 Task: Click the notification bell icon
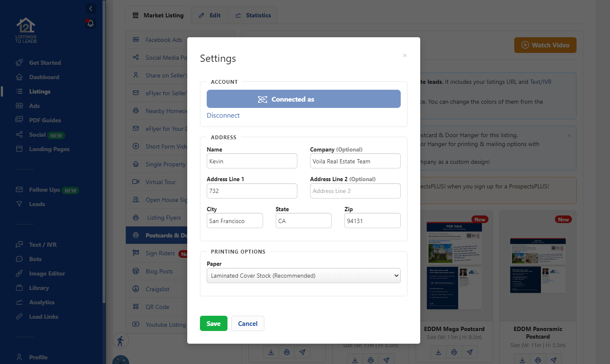point(91,24)
